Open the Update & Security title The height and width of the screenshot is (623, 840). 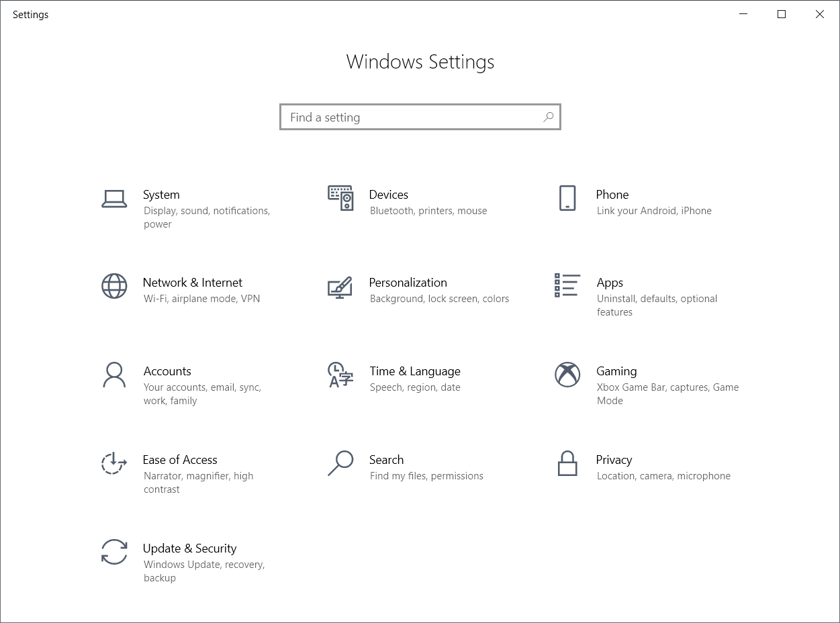(x=190, y=548)
